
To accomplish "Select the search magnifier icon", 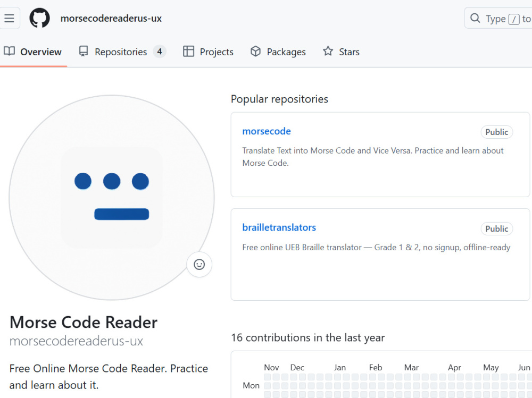I will pos(475,18).
